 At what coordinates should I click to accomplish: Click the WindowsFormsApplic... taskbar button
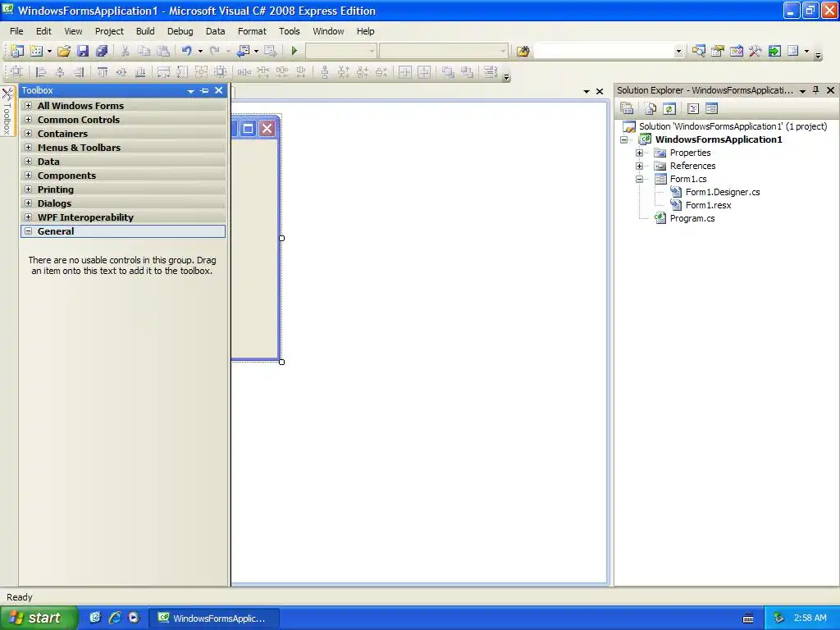tap(213, 619)
